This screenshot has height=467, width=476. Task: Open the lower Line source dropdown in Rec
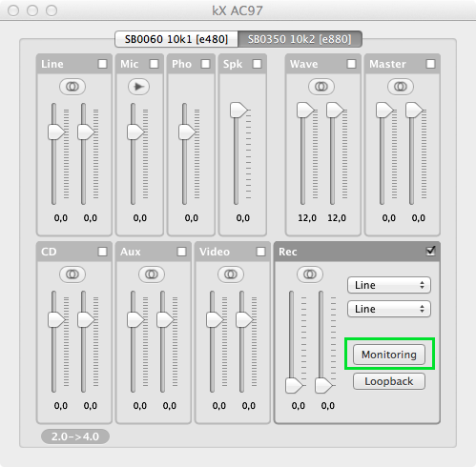[x=389, y=309]
